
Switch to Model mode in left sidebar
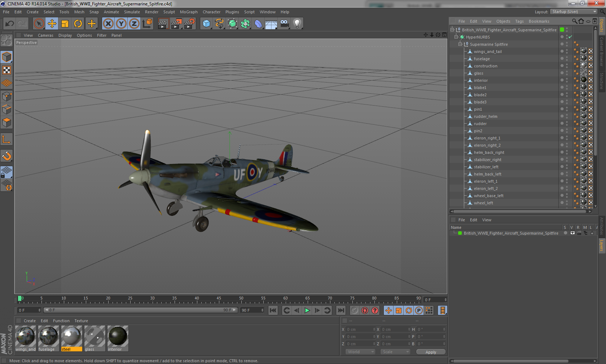(x=7, y=57)
